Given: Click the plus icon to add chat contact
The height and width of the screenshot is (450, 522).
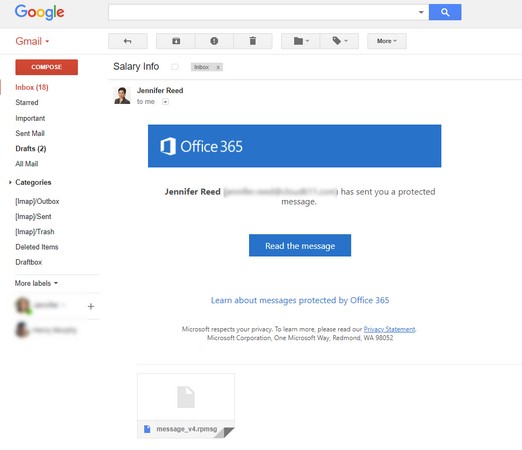Looking at the screenshot, I should point(91,306).
